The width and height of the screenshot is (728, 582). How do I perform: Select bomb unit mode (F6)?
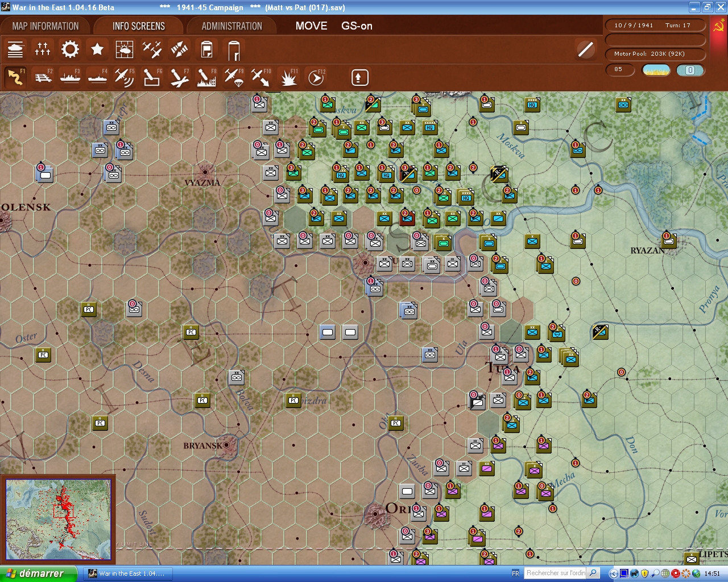(x=152, y=77)
